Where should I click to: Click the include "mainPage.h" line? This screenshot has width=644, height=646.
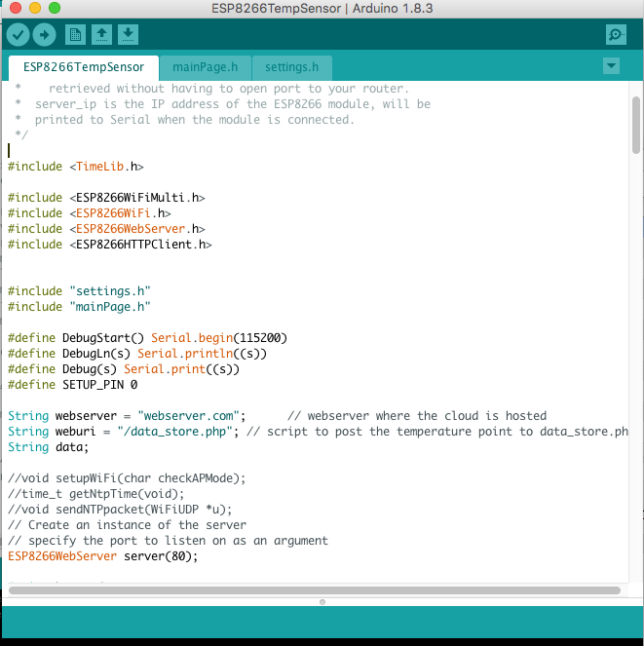pos(79,307)
